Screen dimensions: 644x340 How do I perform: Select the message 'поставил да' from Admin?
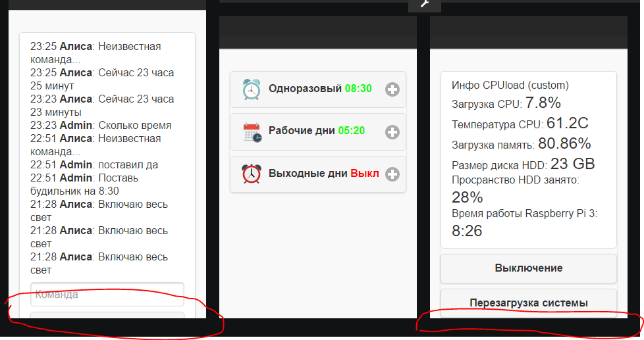(128, 165)
